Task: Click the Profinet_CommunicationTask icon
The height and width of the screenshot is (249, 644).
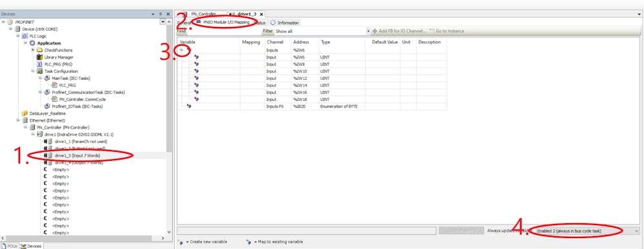Action: [x=47, y=92]
